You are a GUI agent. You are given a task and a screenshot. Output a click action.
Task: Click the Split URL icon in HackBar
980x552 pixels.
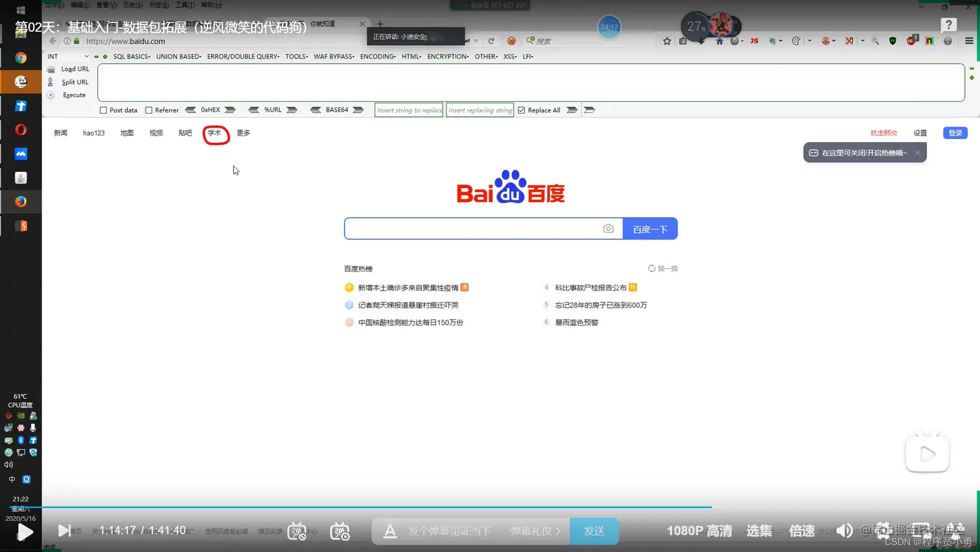[51, 82]
